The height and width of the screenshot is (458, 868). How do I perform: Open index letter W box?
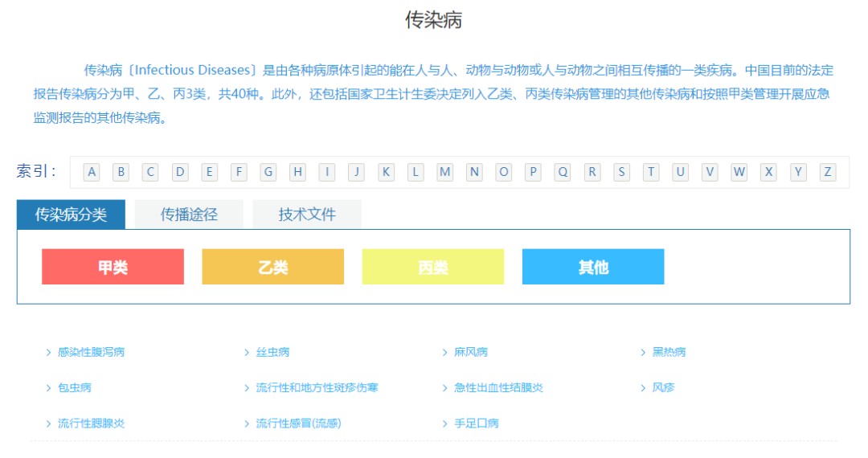tap(739, 172)
